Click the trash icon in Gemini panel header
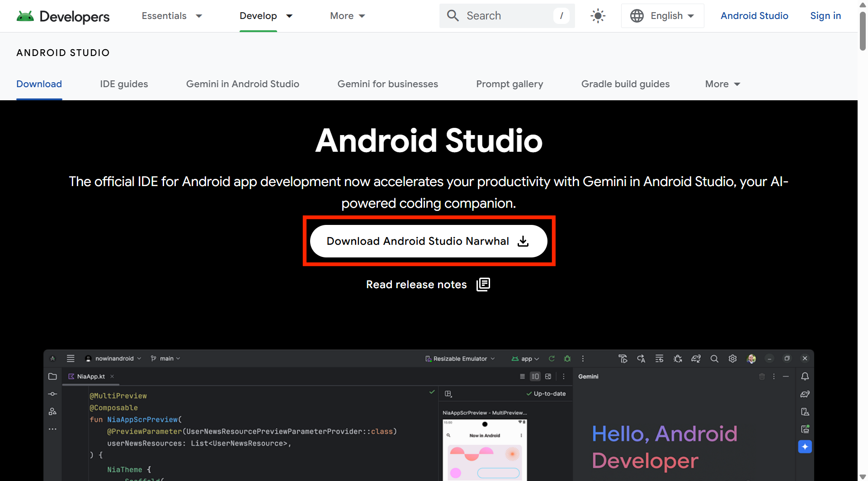This screenshot has width=868, height=481. [762, 376]
